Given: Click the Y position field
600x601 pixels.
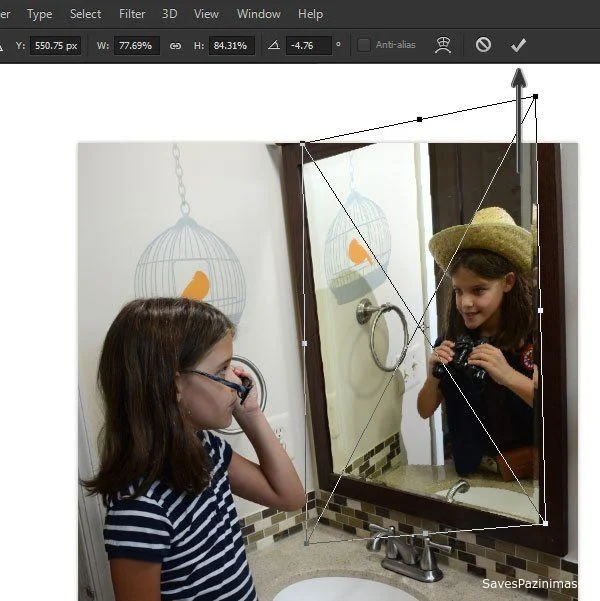Looking at the screenshot, I should pos(56,46).
